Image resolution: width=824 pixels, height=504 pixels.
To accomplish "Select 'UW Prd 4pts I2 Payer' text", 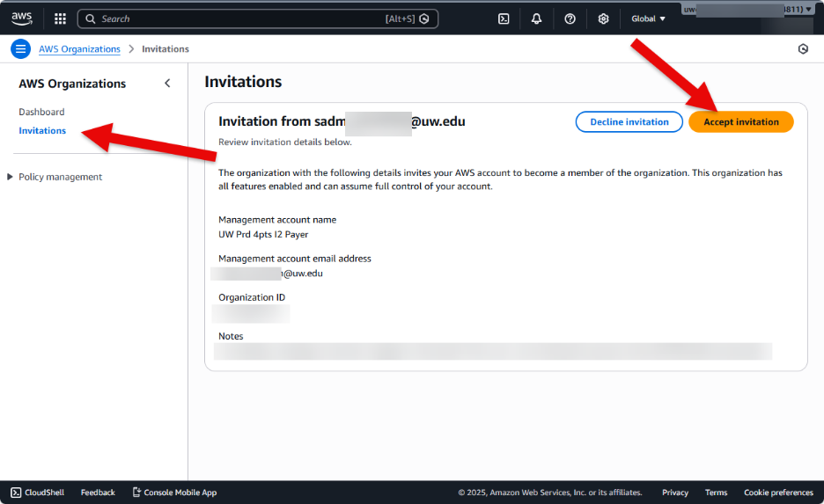I will 263,234.
